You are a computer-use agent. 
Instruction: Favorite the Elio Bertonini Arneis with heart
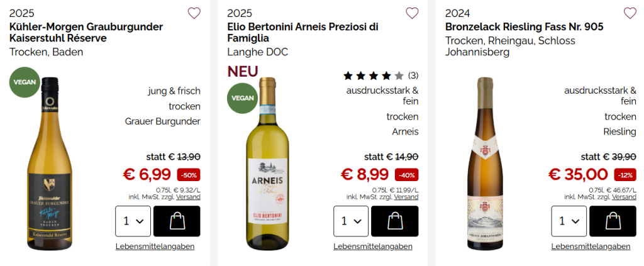click(x=412, y=13)
